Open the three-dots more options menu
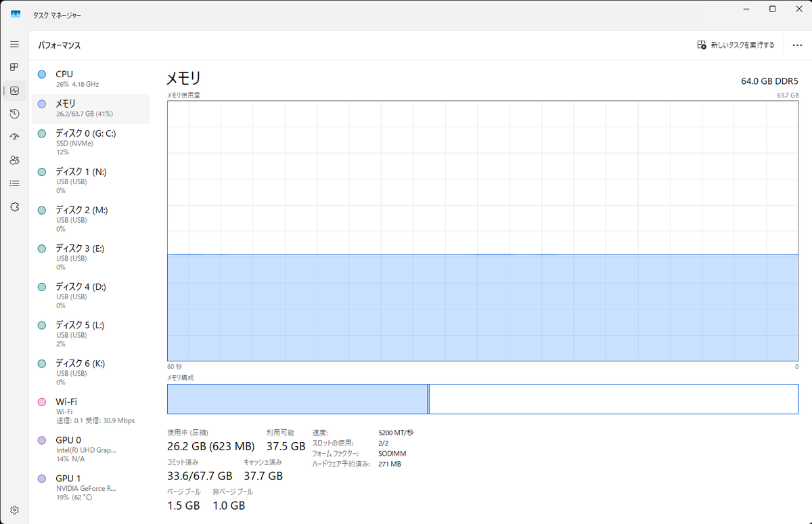 (797, 45)
